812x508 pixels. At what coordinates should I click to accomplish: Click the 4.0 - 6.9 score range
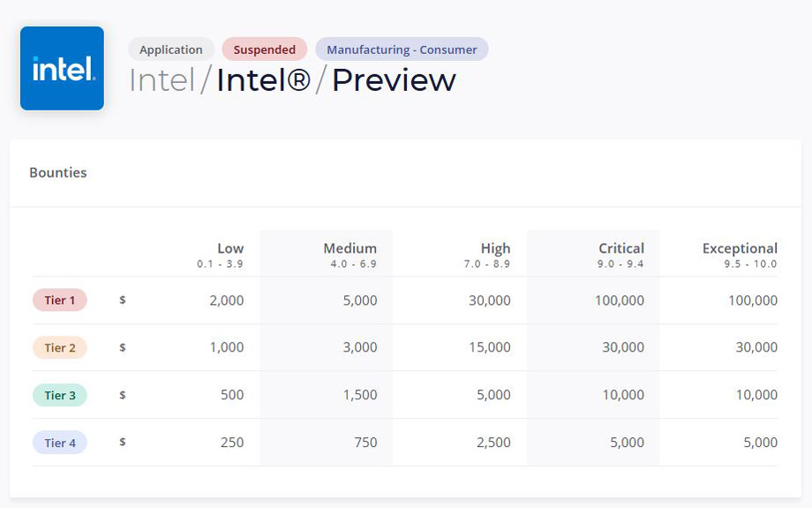tap(354, 264)
